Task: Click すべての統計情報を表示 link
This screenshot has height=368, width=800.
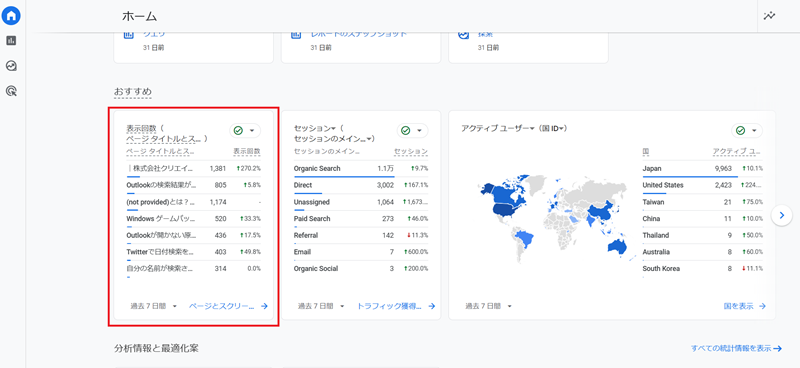Action: 737,349
